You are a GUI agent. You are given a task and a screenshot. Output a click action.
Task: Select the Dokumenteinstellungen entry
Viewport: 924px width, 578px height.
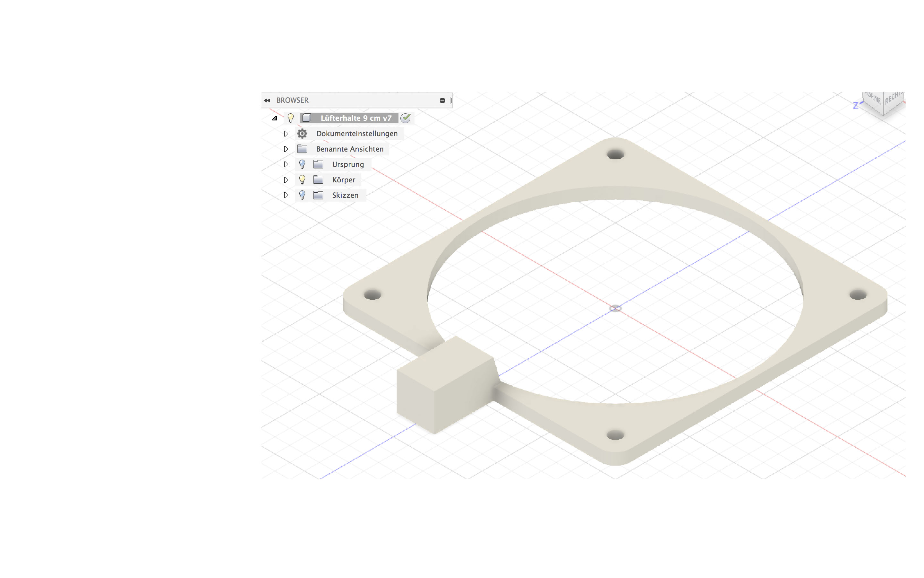point(357,133)
